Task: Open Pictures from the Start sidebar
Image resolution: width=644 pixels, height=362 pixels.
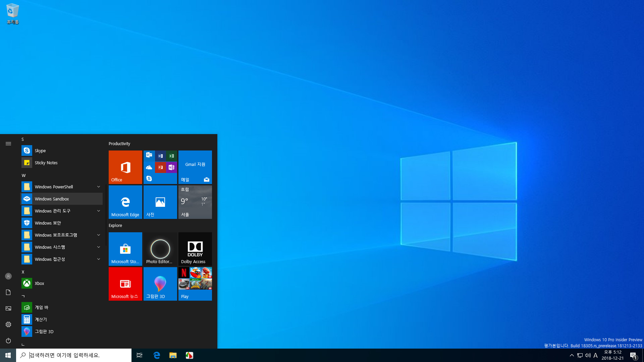Action: click(x=8, y=308)
